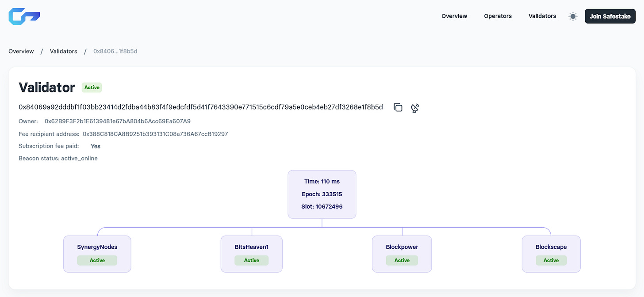Go to Overview in the breadcrumb
This screenshot has width=644, height=297.
pyautogui.click(x=21, y=51)
